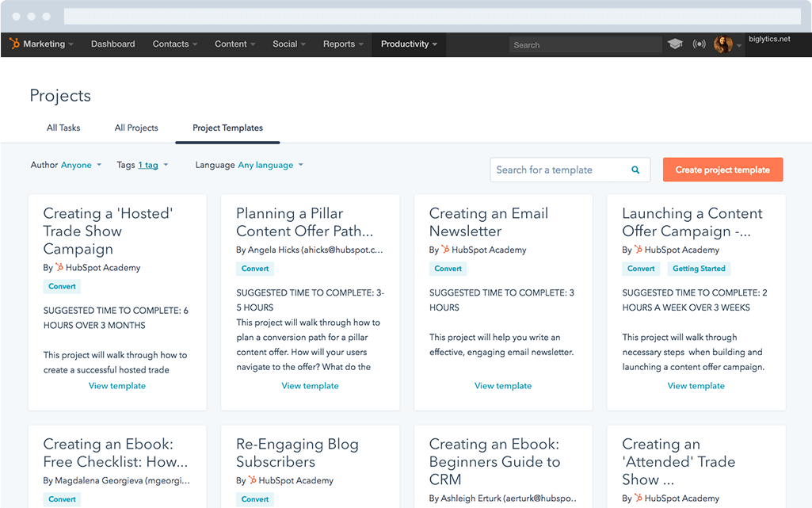
Task: Open the Academy graduation cap icon
Action: click(x=675, y=44)
